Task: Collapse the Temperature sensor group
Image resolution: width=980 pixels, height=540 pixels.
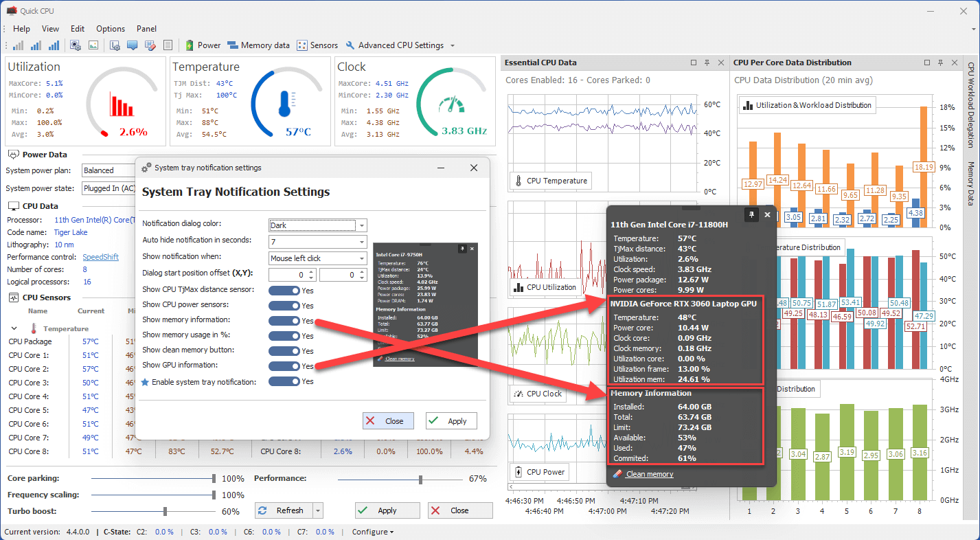Action: tap(14, 328)
